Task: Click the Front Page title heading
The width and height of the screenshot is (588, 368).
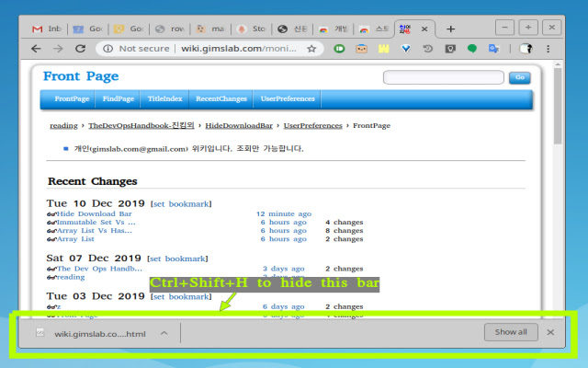Action: click(x=81, y=76)
